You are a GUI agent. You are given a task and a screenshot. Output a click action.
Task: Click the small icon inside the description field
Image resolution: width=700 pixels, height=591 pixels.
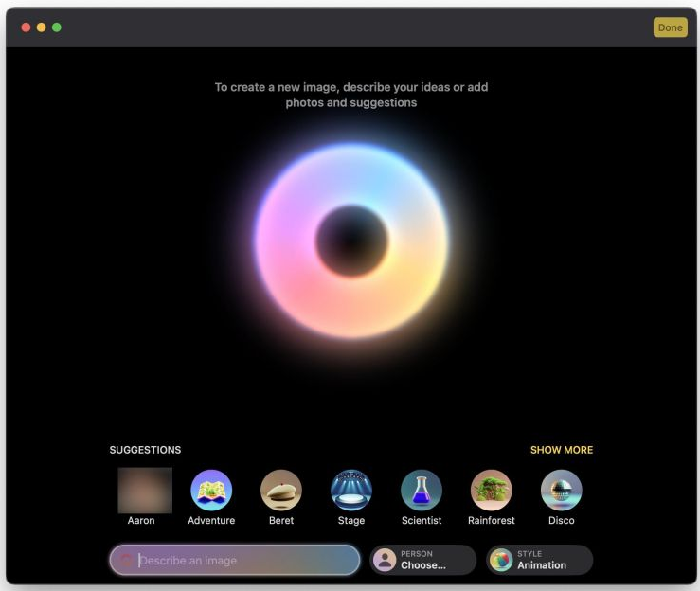[126, 560]
